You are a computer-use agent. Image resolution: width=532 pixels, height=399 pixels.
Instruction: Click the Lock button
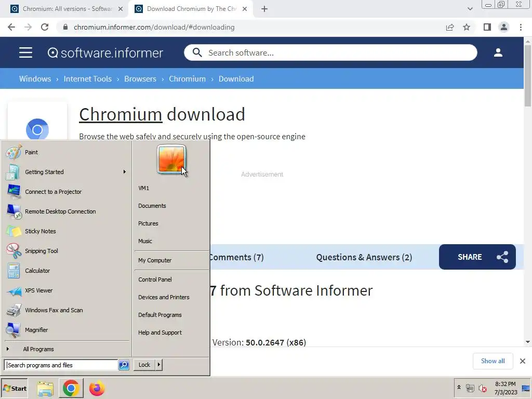(x=144, y=365)
